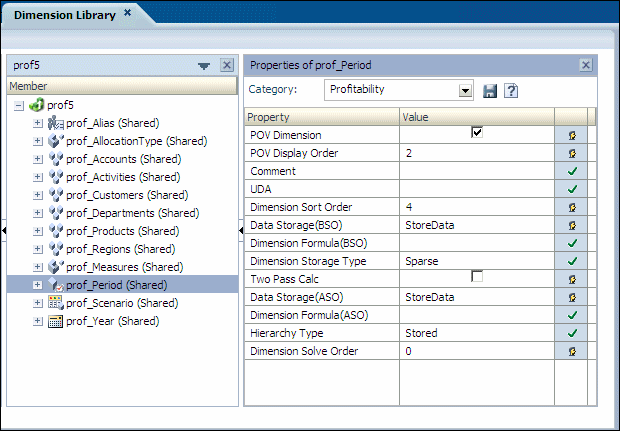The width and height of the screenshot is (620, 431).
Task: Click the prof_AllocationType dimension icon
Action: (x=55, y=141)
